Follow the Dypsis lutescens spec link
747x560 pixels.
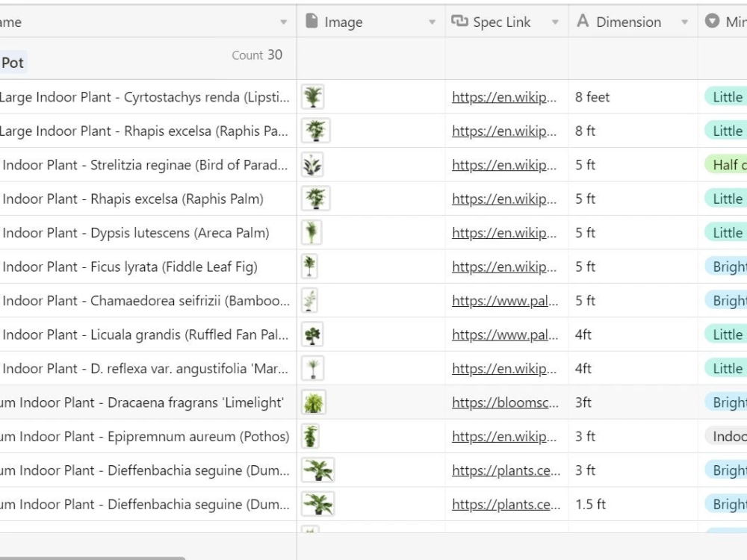click(504, 233)
